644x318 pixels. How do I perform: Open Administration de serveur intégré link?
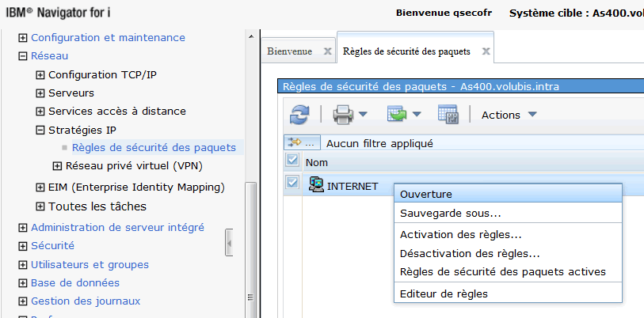[117, 227]
